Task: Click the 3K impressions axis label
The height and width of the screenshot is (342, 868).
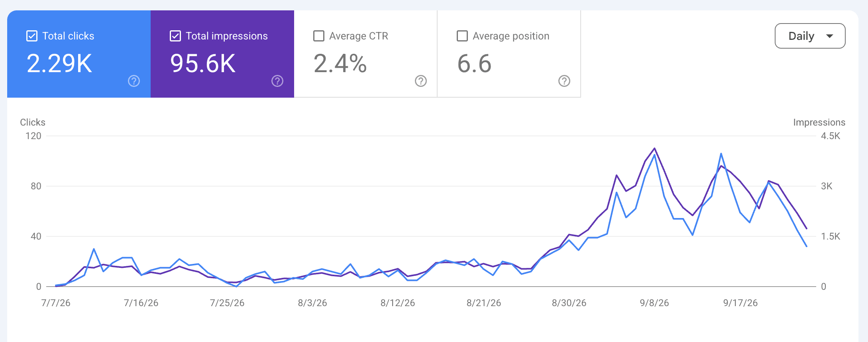Action: 827,186
